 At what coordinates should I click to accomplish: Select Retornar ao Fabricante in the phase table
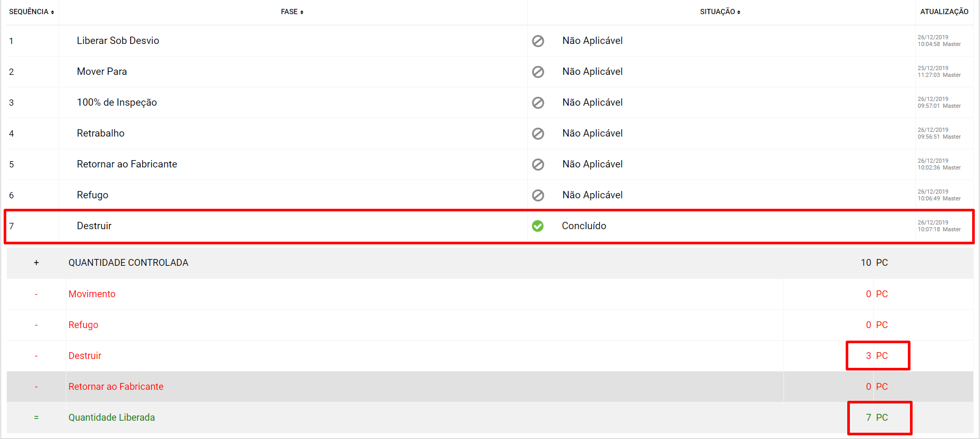coord(127,164)
